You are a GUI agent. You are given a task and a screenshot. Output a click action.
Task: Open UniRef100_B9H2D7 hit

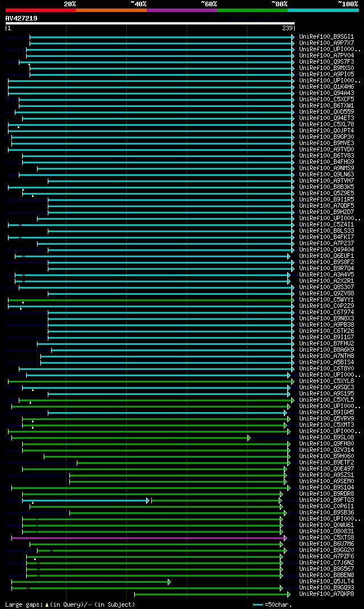(x=326, y=212)
